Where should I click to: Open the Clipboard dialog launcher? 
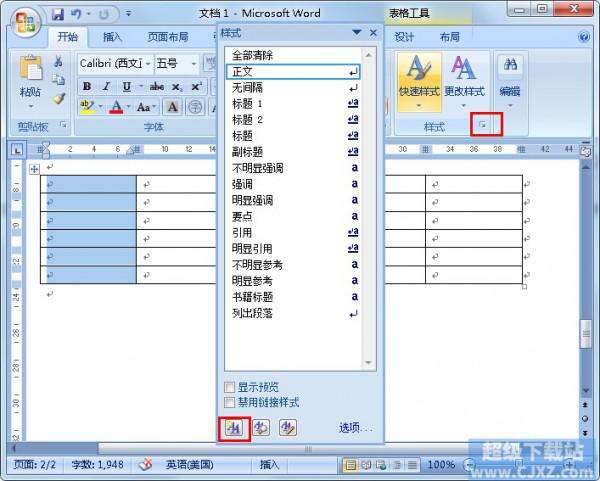tap(63, 124)
